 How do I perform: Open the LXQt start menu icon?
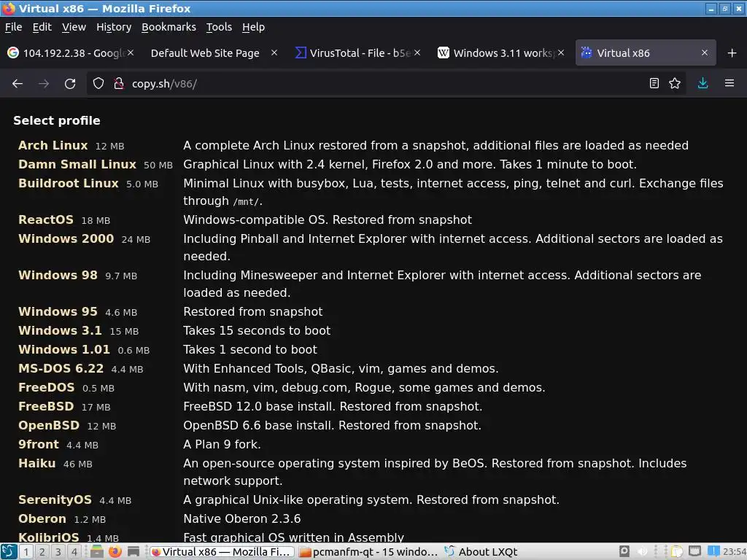tap(9, 551)
